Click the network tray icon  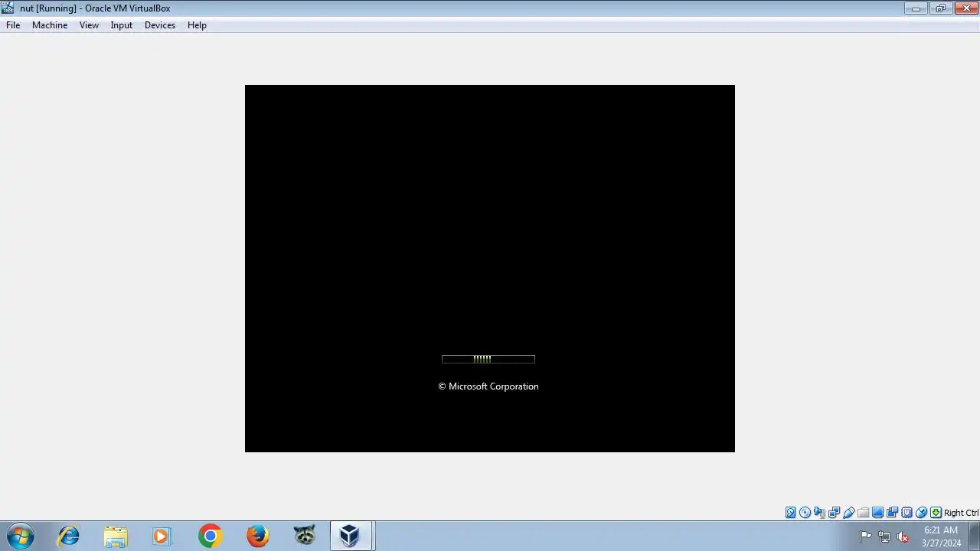click(884, 536)
